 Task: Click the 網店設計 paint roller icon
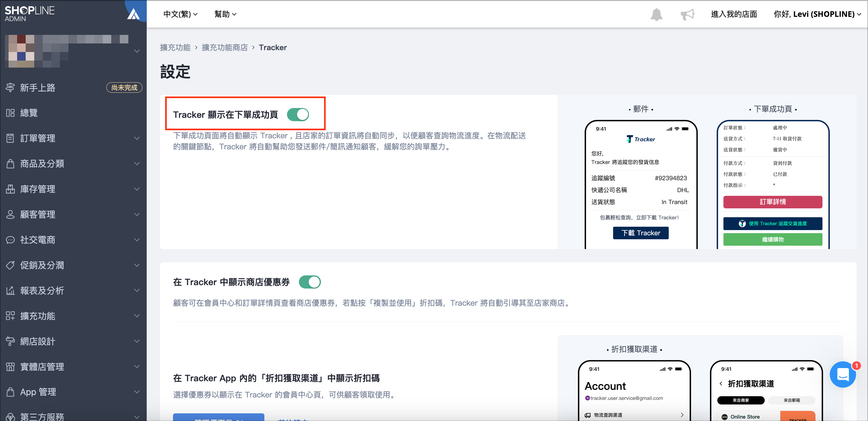pyautogui.click(x=10, y=341)
